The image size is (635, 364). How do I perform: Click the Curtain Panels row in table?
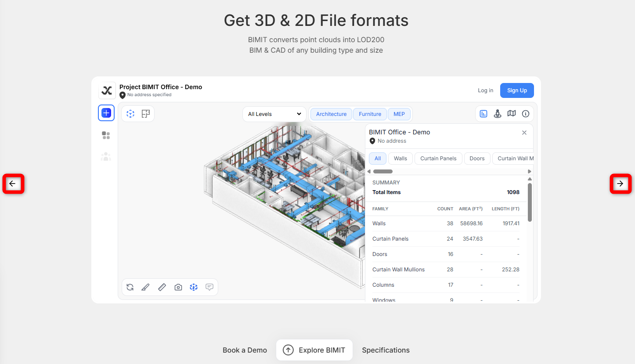(446, 239)
